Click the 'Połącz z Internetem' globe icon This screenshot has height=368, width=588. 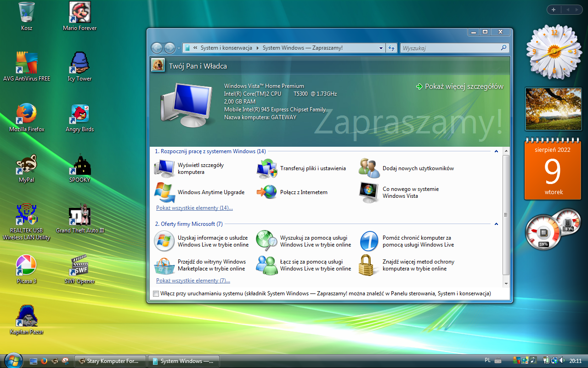(x=267, y=192)
